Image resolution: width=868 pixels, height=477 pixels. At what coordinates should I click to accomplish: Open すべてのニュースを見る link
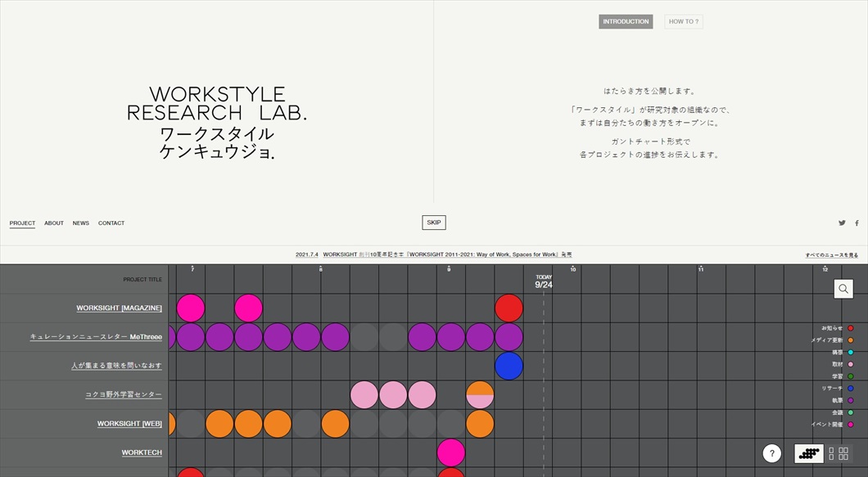(x=831, y=255)
